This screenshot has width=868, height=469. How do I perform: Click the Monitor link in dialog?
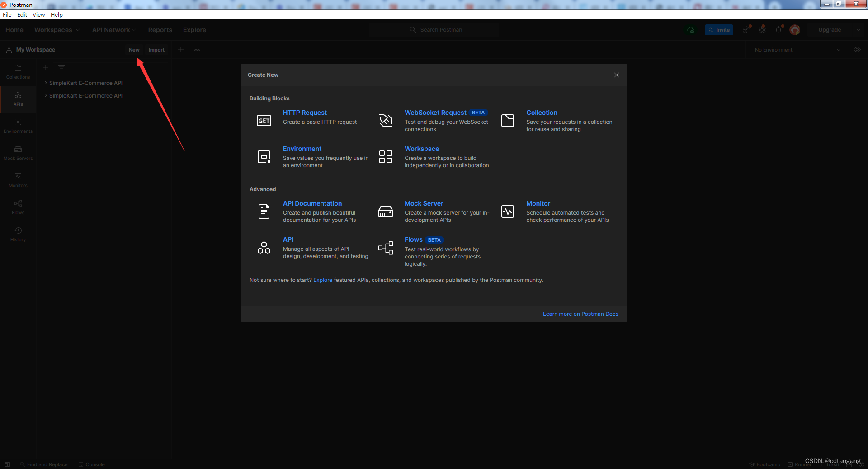tap(538, 203)
